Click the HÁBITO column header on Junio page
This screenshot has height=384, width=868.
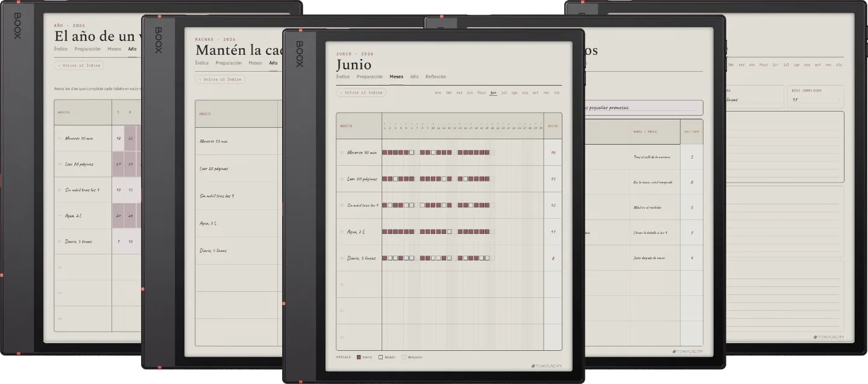346,126
